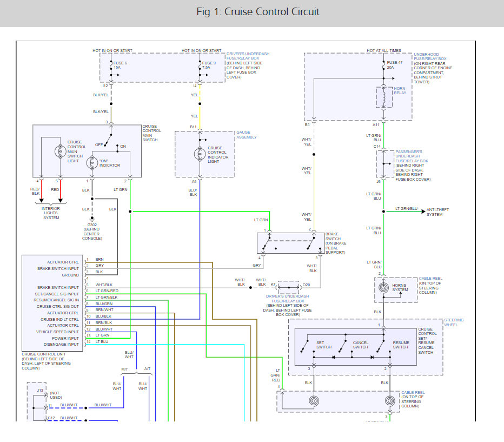Click the STEERING WHEEL label
Screen dimensions: 504x442
(454, 322)
